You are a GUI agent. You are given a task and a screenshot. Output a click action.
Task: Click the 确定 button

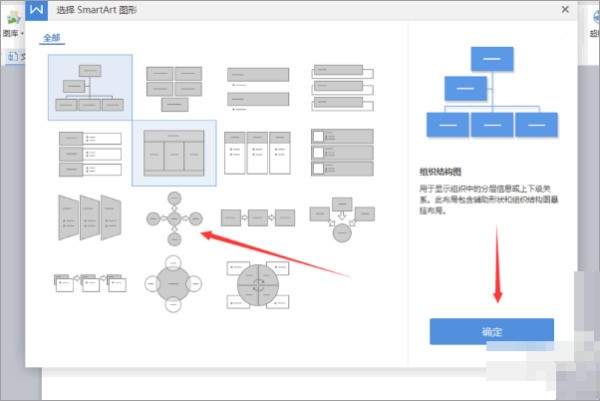[491, 332]
